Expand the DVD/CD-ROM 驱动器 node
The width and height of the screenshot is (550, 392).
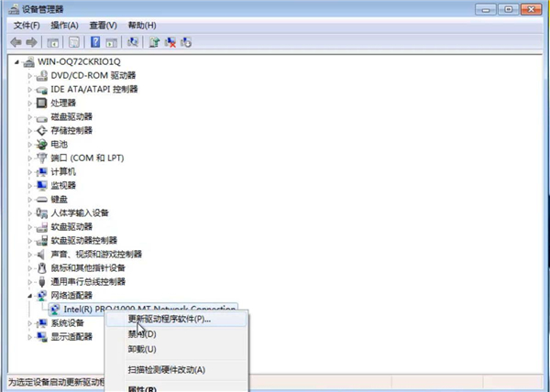tap(30, 75)
